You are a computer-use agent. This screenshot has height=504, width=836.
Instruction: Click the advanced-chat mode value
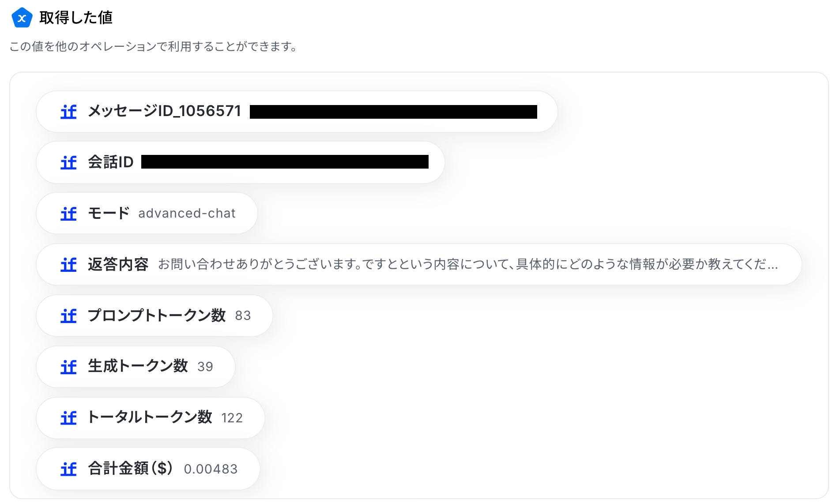(187, 214)
